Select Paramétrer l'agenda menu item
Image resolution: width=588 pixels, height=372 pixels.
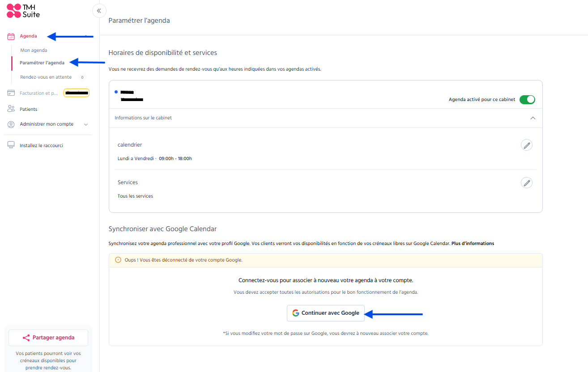42,63
